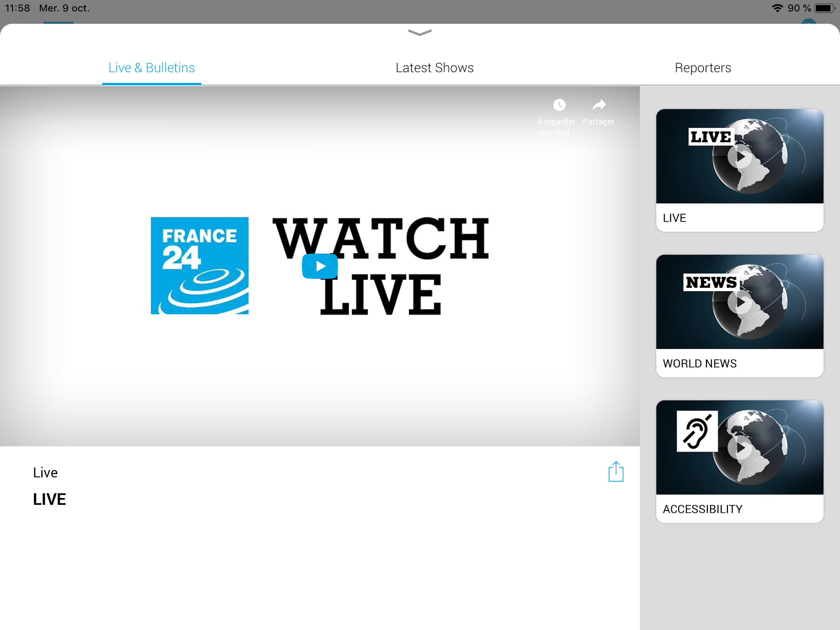This screenshot has height=630, width=840.
Task: Click play icon on LIVE card
Action: point(739,157)
